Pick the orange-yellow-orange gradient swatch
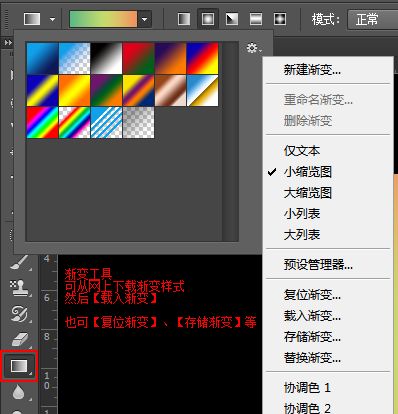The width and height of the screenshot is (398, 414). click(x=74, y=90)
